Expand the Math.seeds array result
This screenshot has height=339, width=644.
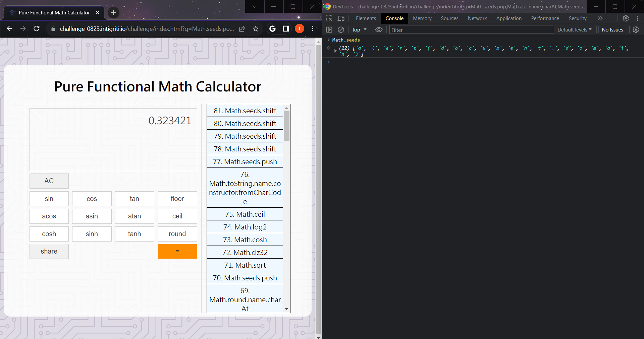pos(335,51)
